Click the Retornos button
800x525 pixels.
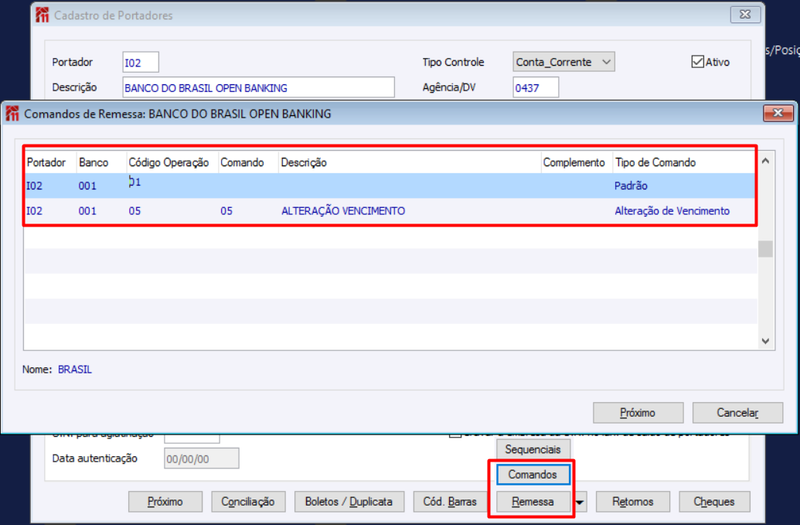(x=633, y=502)
